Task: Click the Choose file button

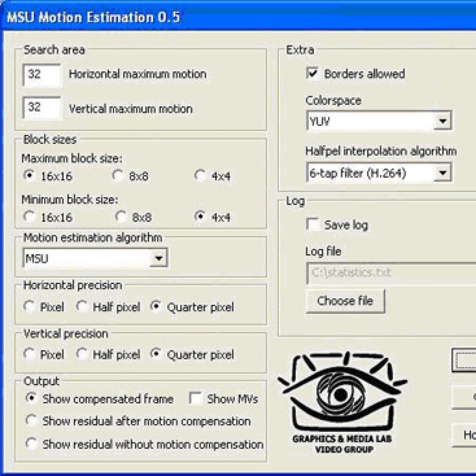Action: pos(345,301)
